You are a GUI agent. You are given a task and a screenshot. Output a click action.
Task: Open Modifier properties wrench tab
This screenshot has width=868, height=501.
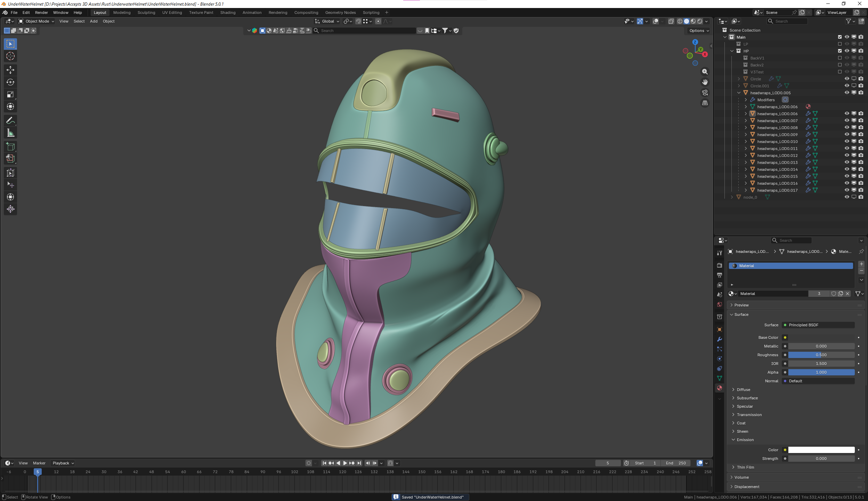coord(719,339)
